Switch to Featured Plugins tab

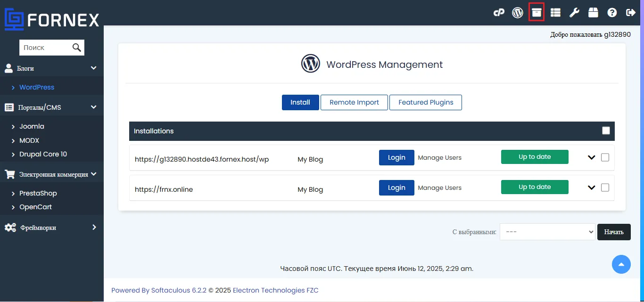tap(426, 102)
